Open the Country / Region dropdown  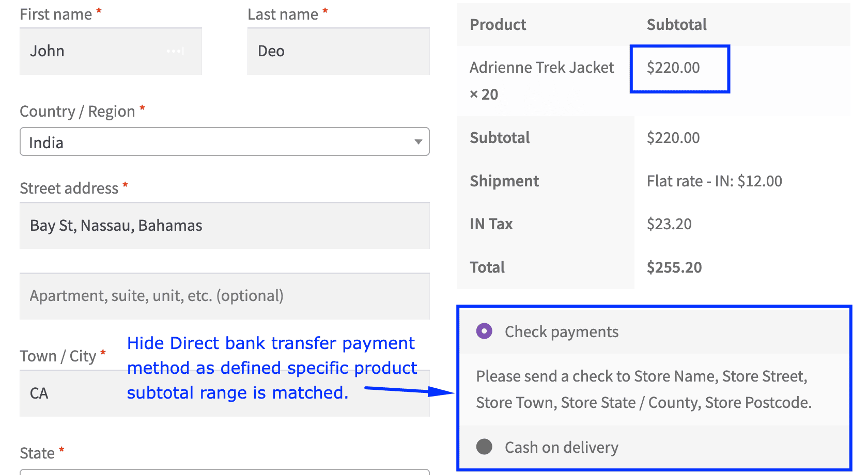click(224, 141)
